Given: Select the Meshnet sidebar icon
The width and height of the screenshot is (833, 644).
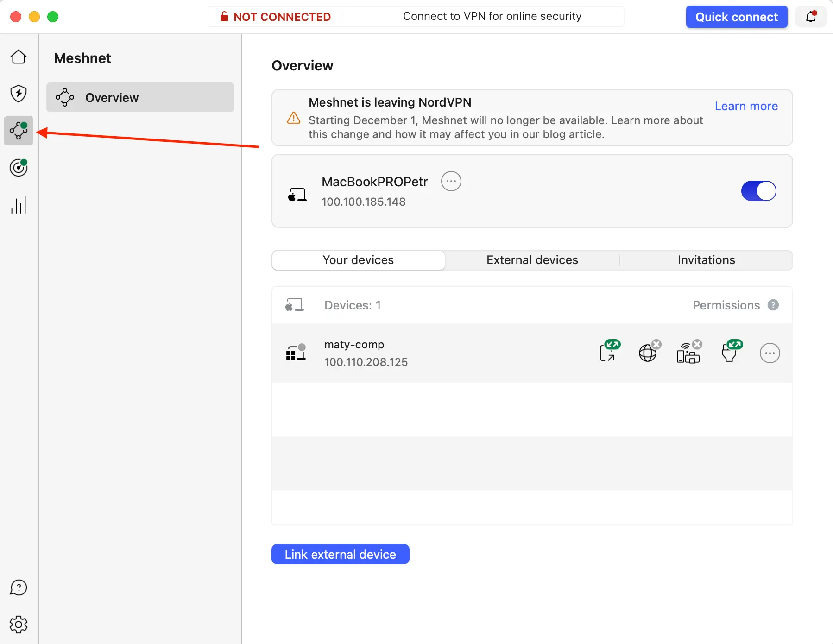Looking at the screenshot, I should (x=19, y=131).
